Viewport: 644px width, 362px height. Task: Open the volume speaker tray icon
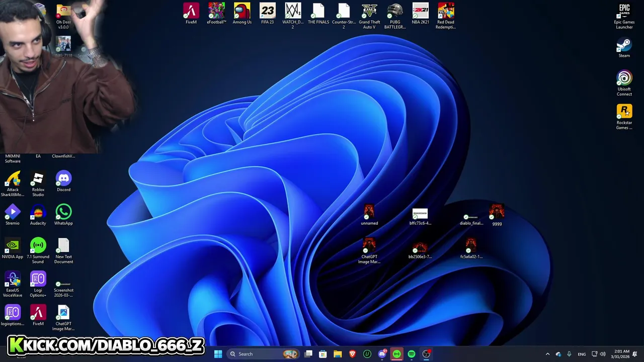click(x=602, y=354)
